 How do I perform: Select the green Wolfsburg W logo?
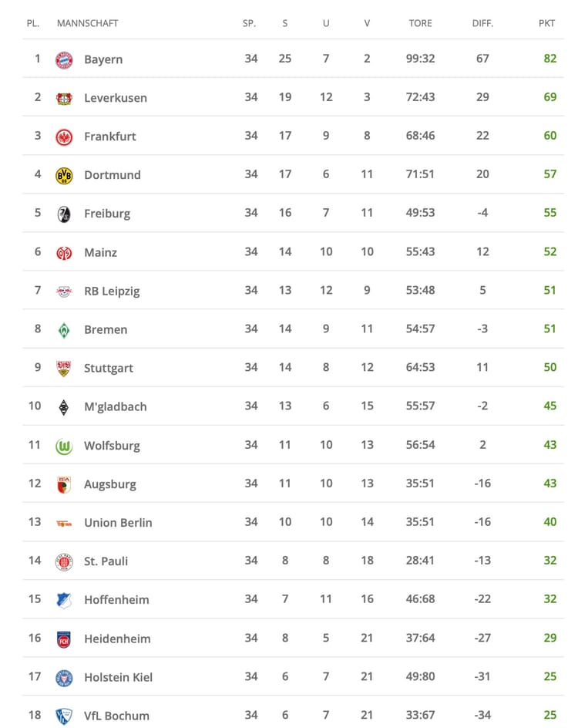64,447
